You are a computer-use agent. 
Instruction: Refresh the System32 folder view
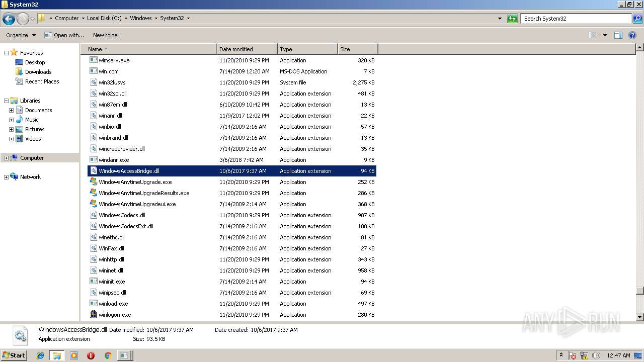[x=512, y=19]
